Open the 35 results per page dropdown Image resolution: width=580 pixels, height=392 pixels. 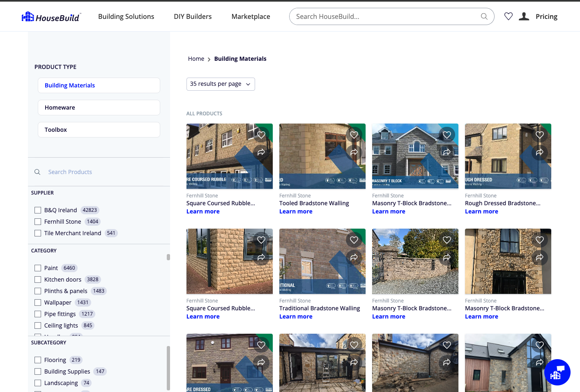221,84
